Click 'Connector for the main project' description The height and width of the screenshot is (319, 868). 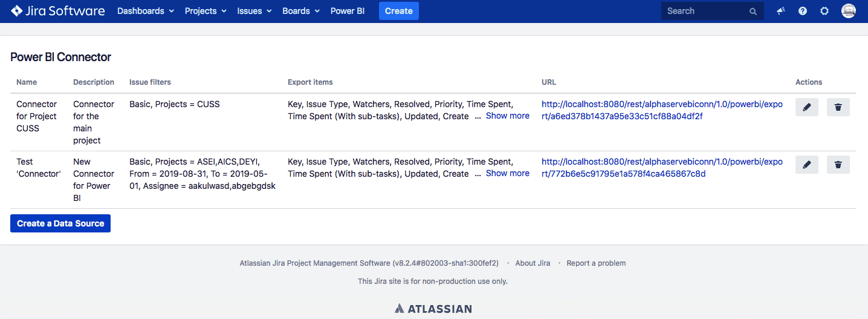[x=94, y=122]
